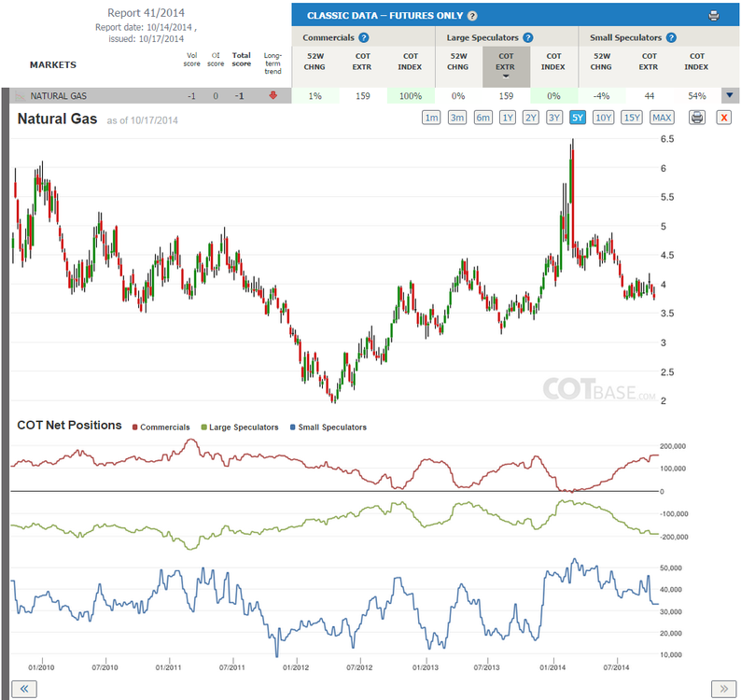Click the NATURAL GAS market name
The image size is (741, 700).
pos(59,96)
